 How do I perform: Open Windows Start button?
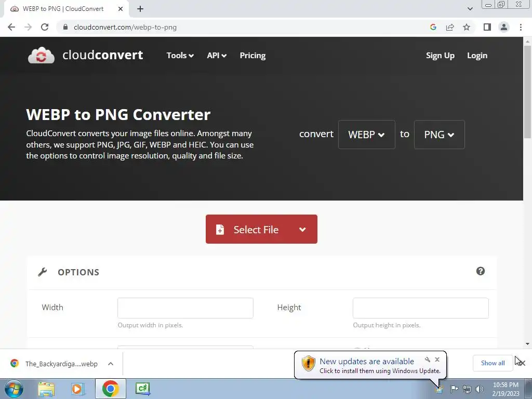14,389
